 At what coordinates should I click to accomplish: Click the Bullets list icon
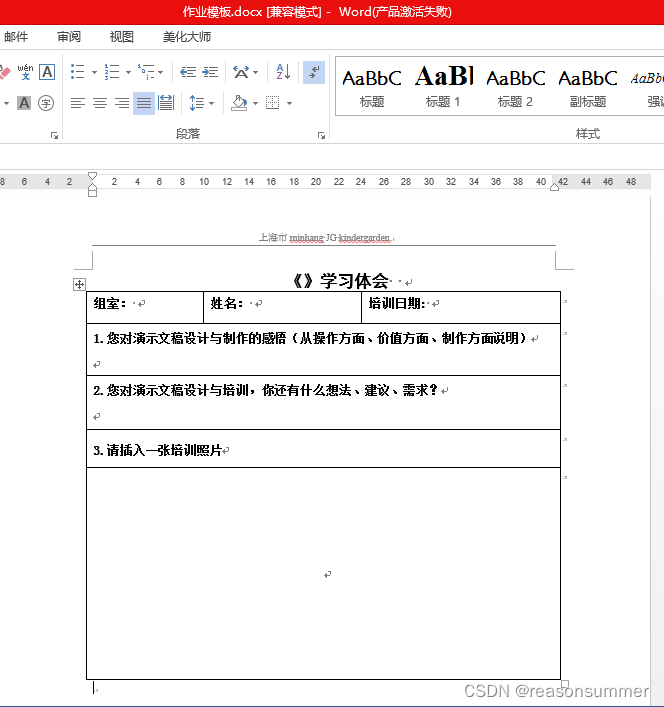click(78, 72)
